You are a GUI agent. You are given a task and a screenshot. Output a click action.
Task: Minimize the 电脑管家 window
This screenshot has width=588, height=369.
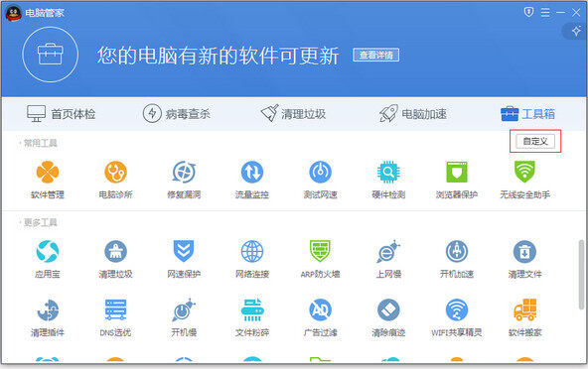click(560, 13)
